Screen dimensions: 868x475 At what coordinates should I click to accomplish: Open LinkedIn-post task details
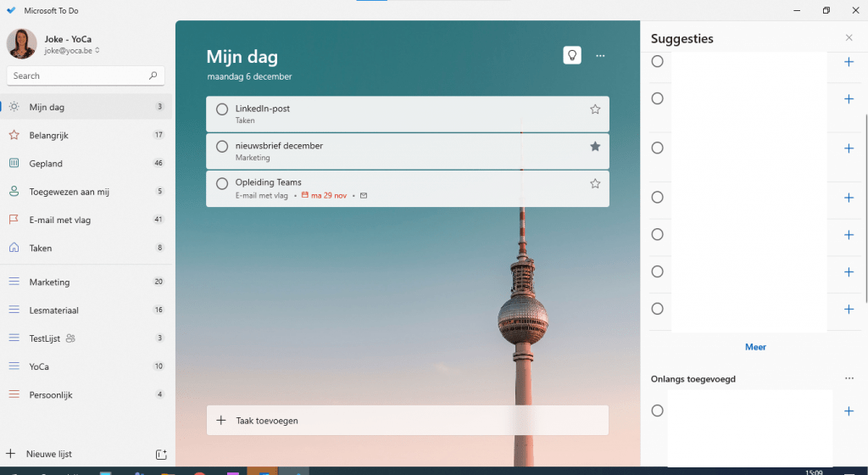pos(408,114)
